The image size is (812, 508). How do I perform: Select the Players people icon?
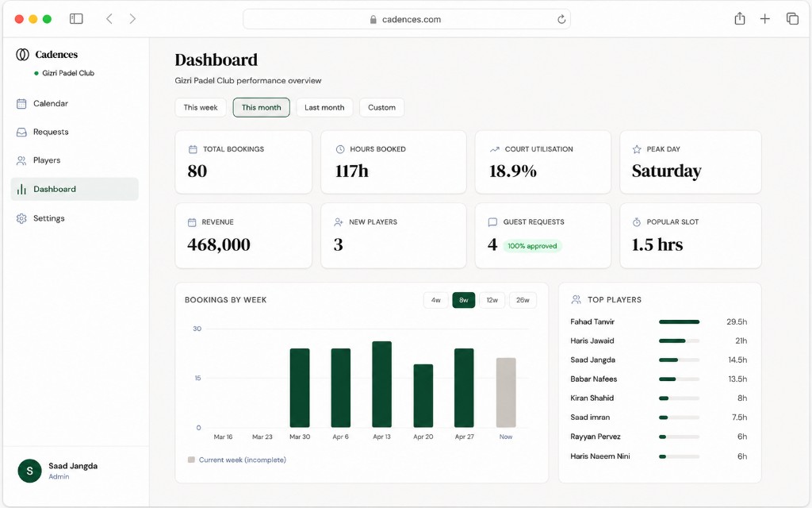[21, 160]
